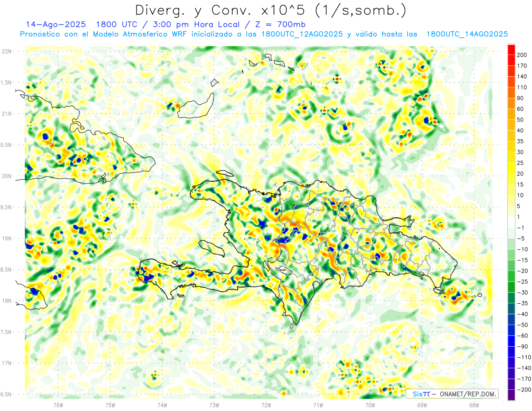Click the '68W' longitude label
This screenshot has height=411, width=532.
pos(473,405)
